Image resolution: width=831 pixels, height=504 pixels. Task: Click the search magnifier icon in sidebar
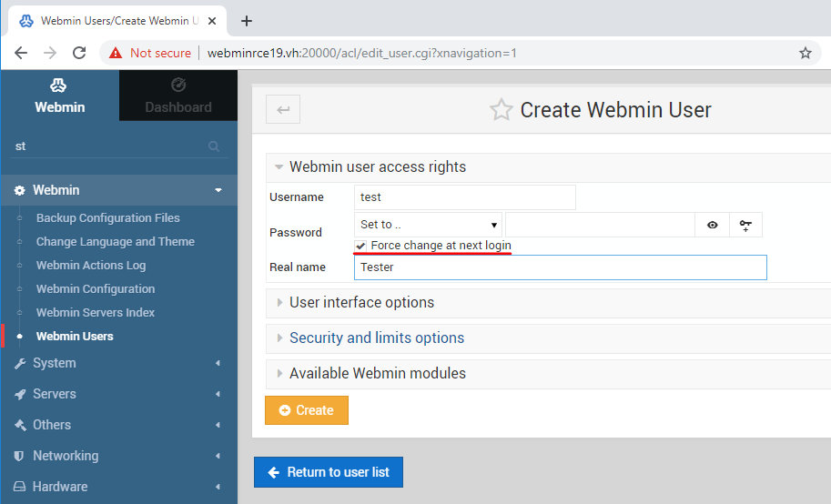point(214,146)
